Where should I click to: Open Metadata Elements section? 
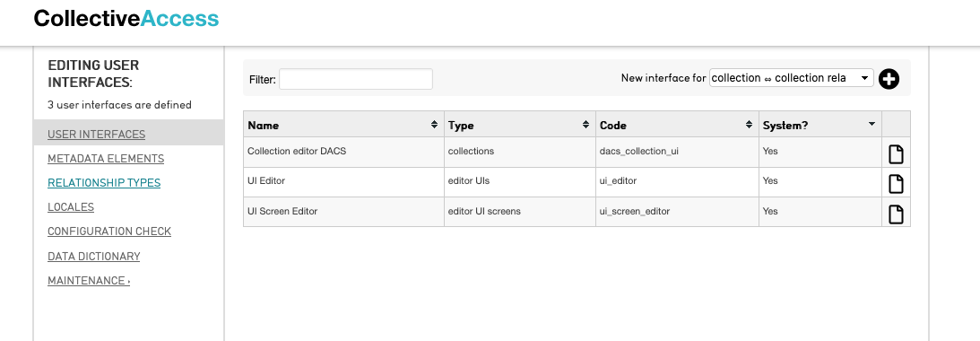[106, 158]
